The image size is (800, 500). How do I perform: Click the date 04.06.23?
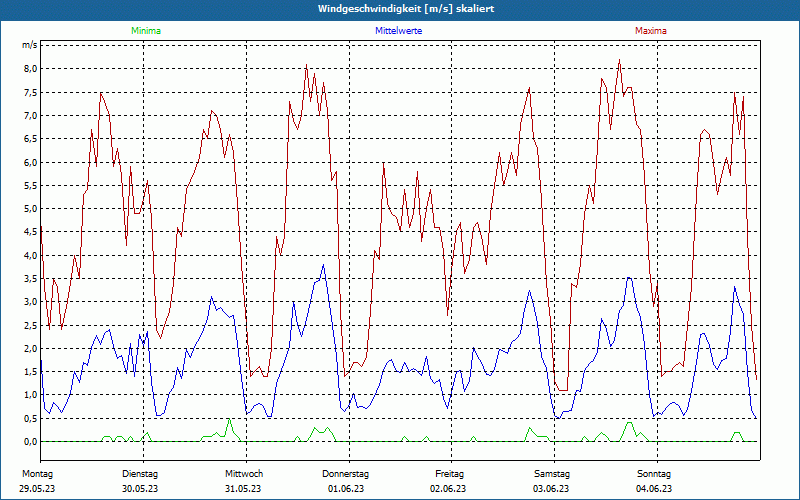[654, 489]
